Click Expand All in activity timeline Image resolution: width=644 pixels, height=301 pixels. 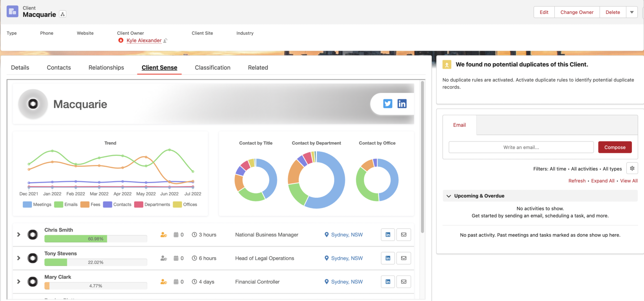[603, 181]
